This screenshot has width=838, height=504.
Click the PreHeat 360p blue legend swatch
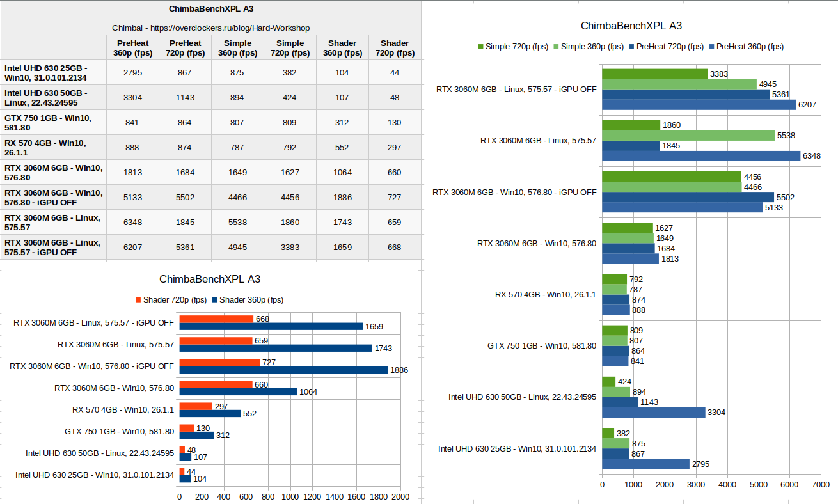pyautogui.click(x=711, y=47)
